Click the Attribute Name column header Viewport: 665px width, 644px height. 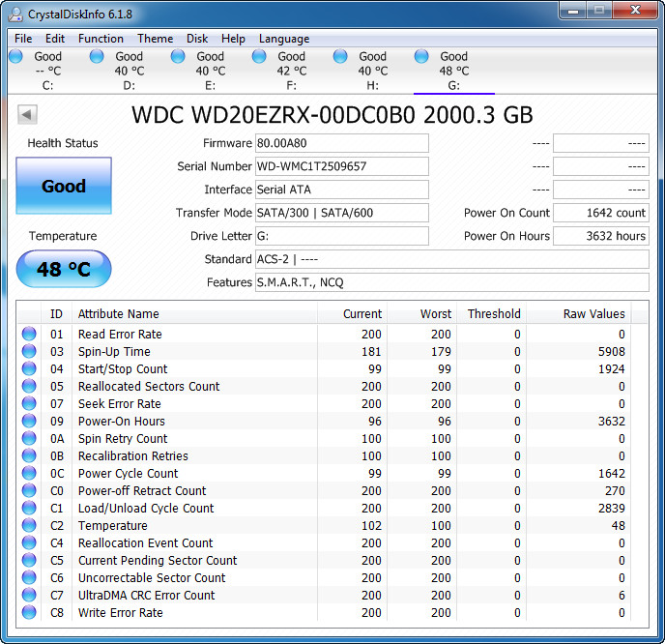click(x=194, y=314)
